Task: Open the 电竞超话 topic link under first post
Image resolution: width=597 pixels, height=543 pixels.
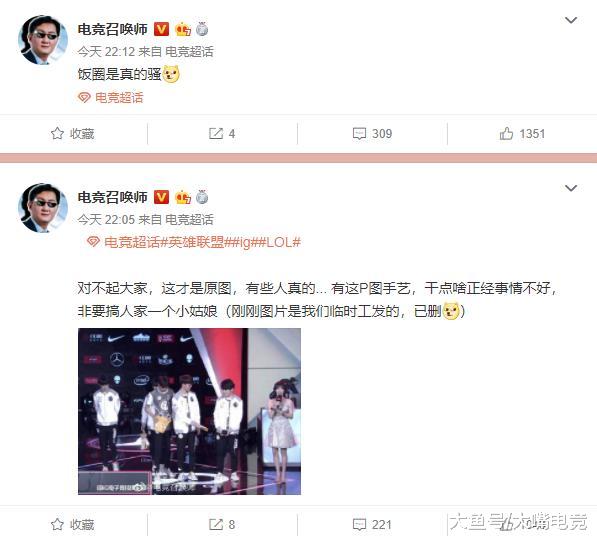Action: (x=110, y=97)
